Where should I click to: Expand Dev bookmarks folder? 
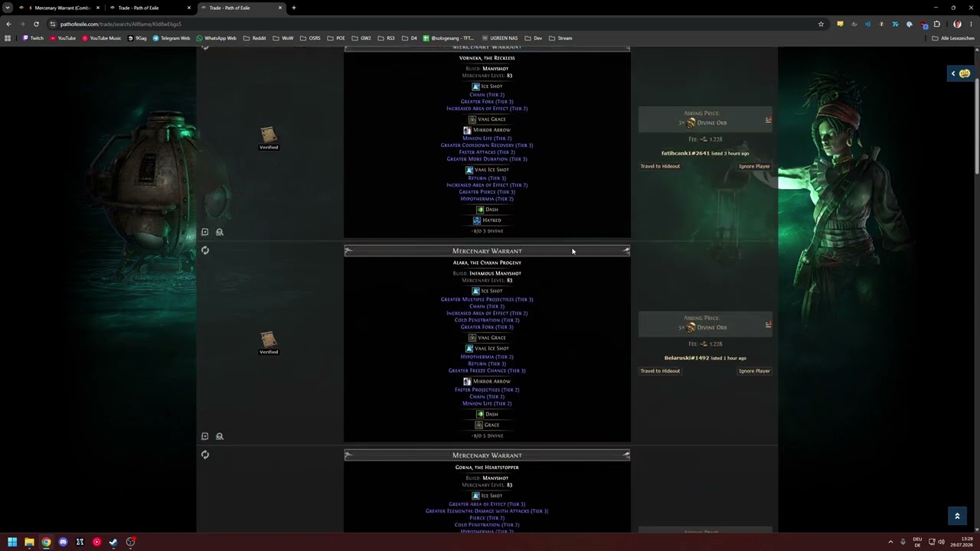pyautogui.click(x=534, y=37)
